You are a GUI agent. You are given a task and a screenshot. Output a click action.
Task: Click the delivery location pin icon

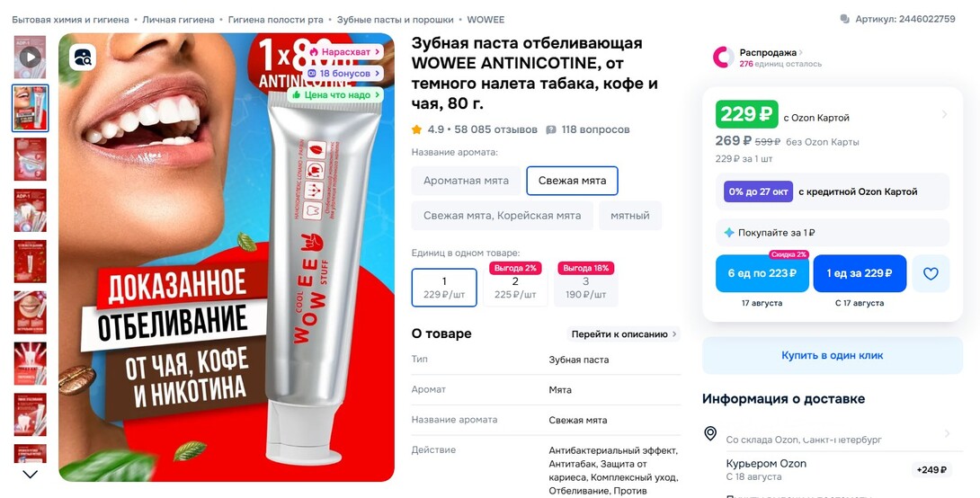tap(710, 433)
